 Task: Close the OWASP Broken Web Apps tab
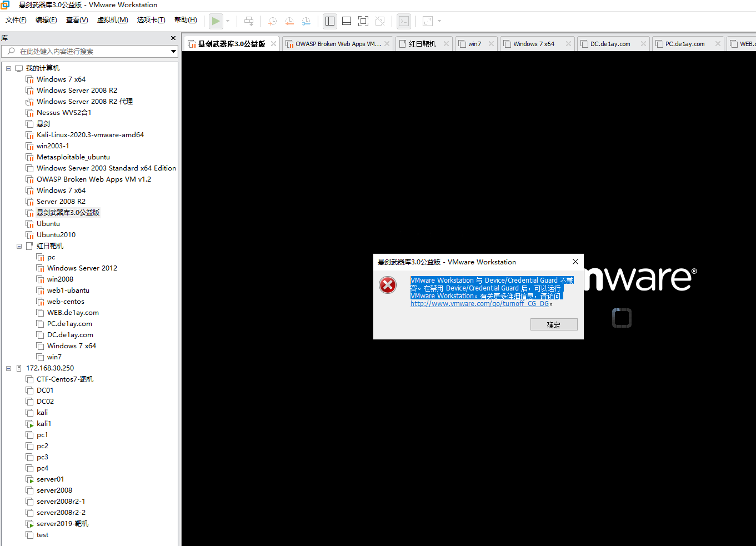387,44
